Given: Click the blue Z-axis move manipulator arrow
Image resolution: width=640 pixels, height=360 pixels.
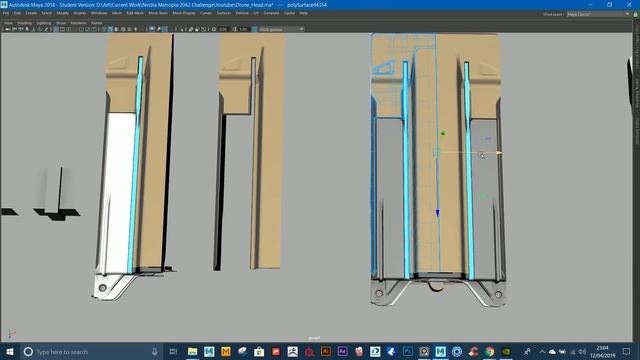Looking at the screenshot, I should click(x=437, y=213).
